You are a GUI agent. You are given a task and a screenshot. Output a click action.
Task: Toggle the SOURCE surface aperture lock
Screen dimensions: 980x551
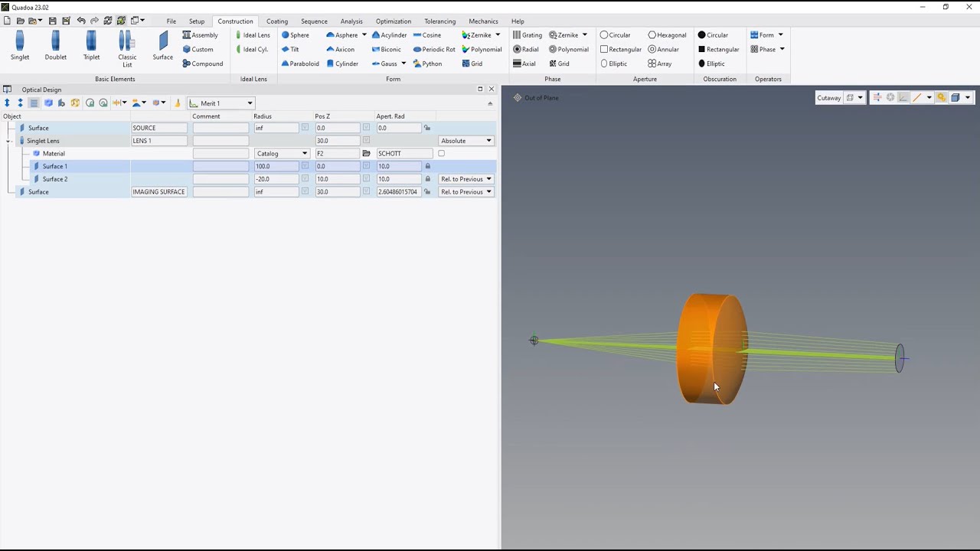click(x=427, y=128)
